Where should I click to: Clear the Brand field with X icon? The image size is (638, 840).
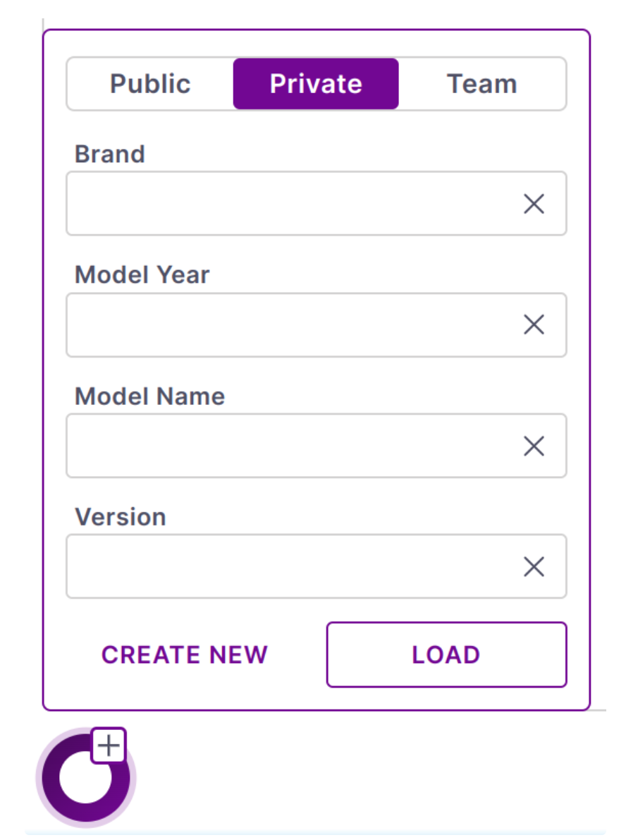coord(534,205)
